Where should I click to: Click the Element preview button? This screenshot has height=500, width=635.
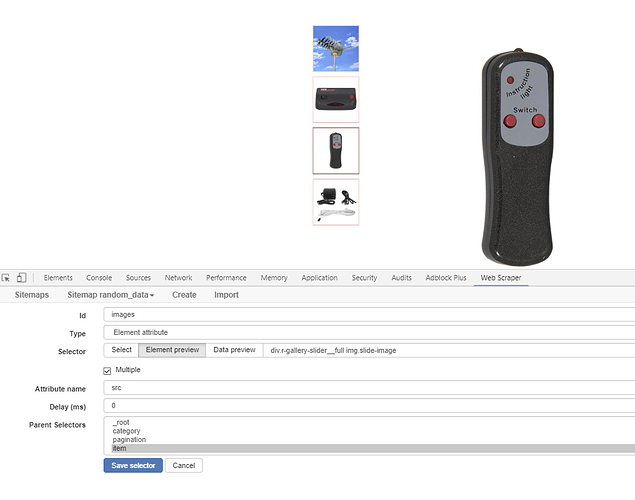pos(172,350)
